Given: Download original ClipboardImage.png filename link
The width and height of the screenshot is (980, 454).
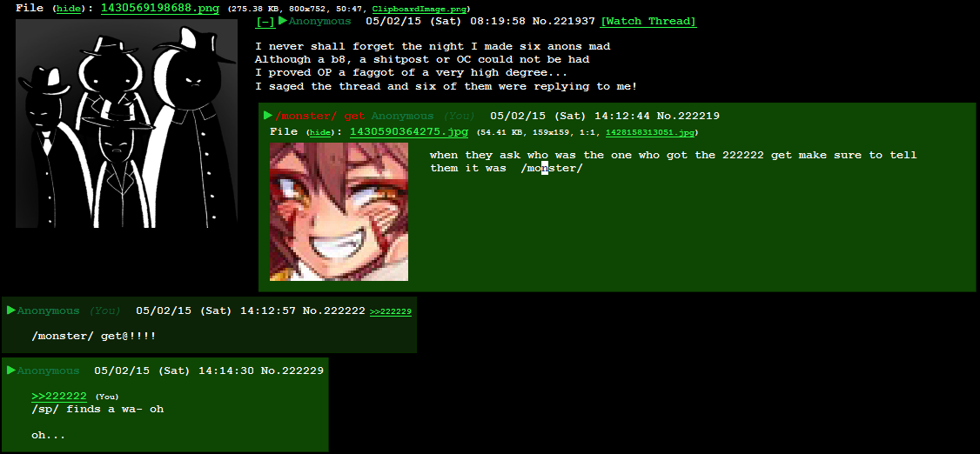Looking at the screenshot, I should tap(419, 10).
